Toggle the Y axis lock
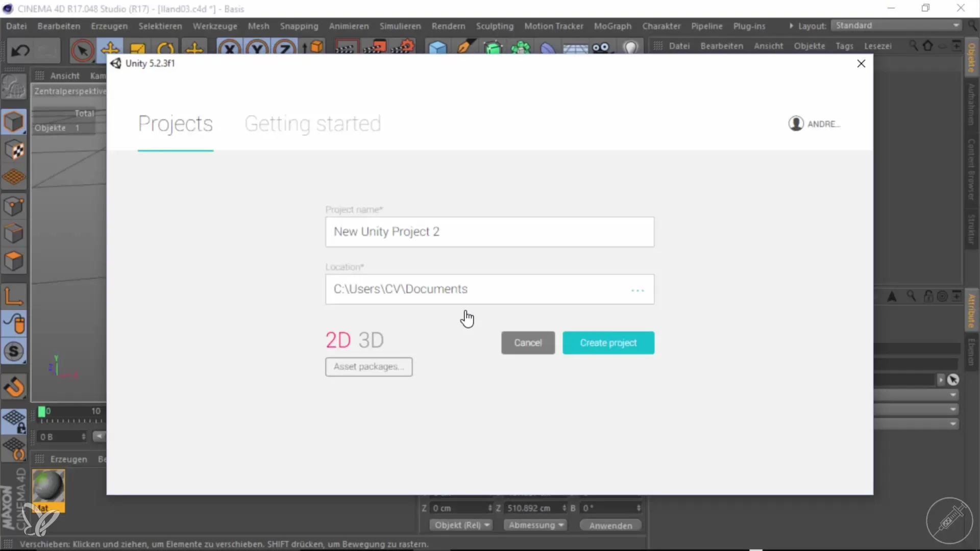 pyautogui.click(x=257, y=49)
